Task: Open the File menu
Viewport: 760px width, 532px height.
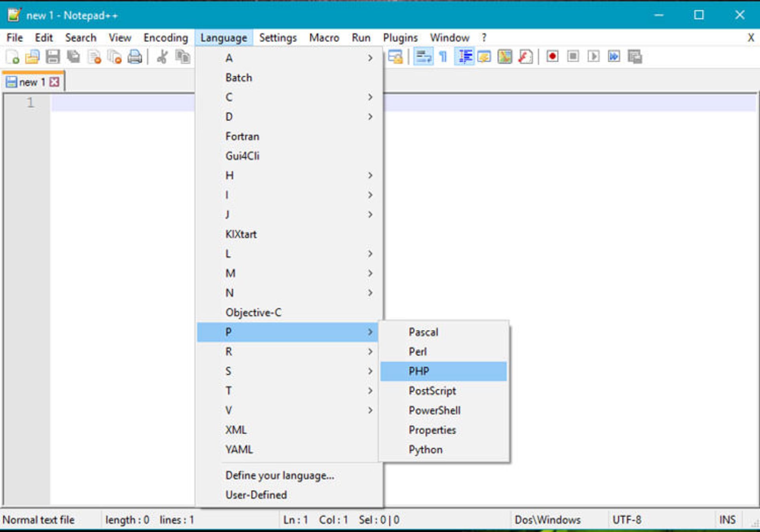Action: click(15, 38)
